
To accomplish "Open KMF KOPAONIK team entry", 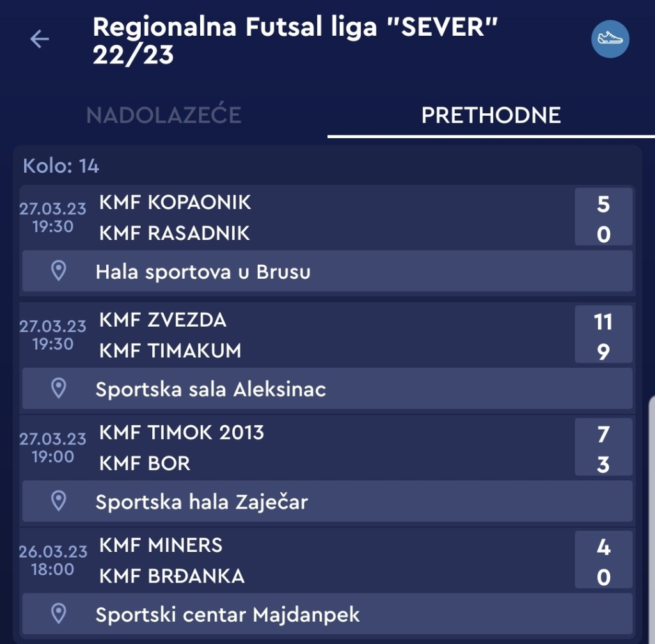I will tap(175, 202).
